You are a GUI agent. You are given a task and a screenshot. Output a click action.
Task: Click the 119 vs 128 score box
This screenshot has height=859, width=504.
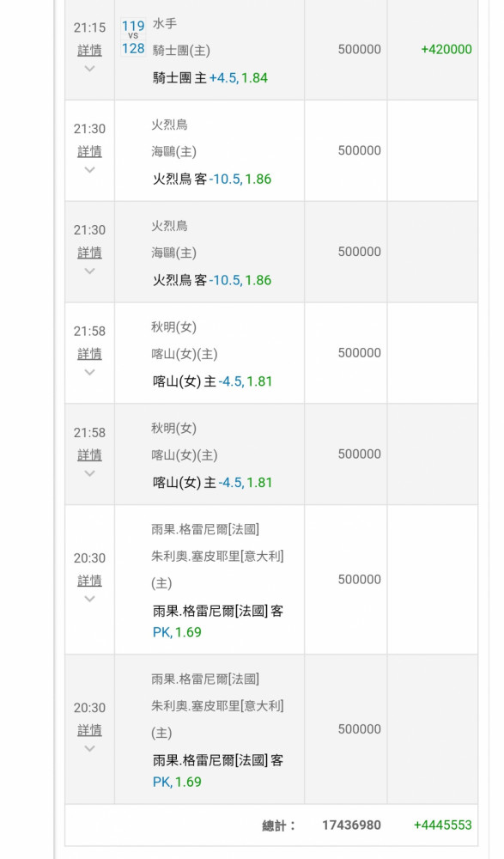click(x=133, y=37)
